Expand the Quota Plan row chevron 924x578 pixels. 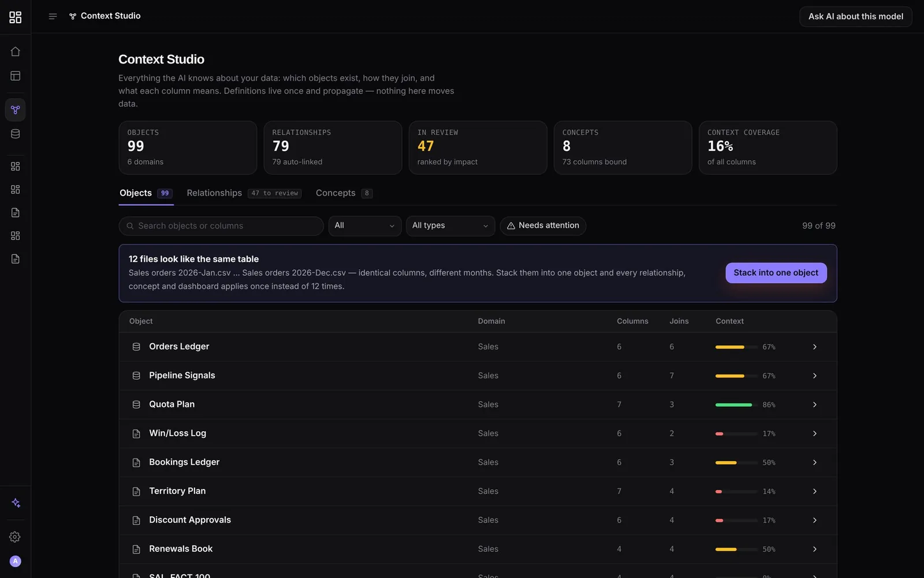(x=815, y=405)
